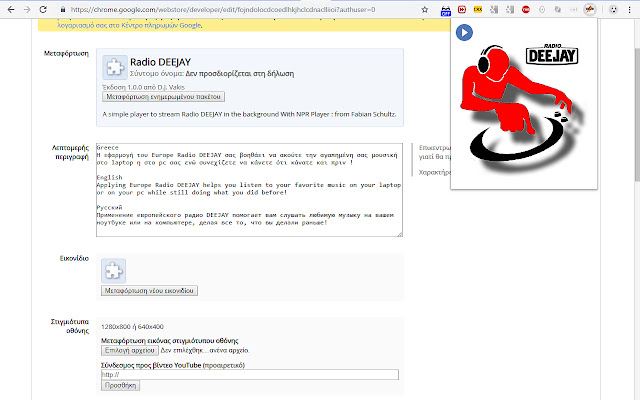The image size is (640, 400).
Task: Click the Λεπτομερής περιγραφή label
Action: (x=70, y=152)
